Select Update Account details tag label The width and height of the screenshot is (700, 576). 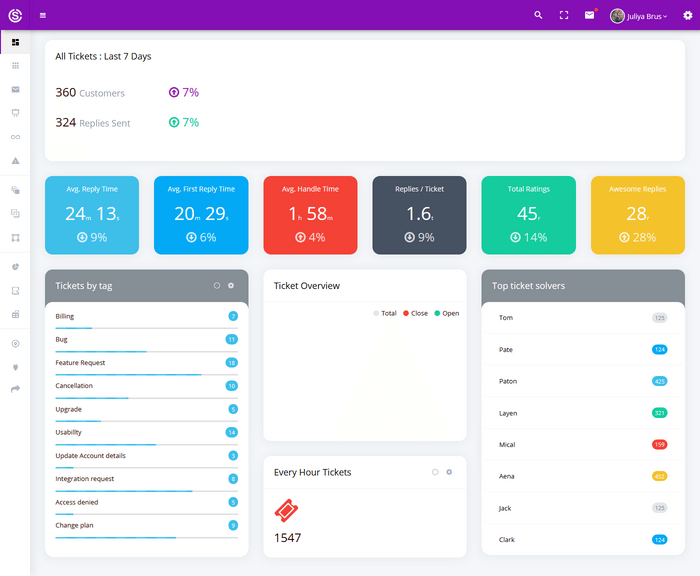click(91, 455)
